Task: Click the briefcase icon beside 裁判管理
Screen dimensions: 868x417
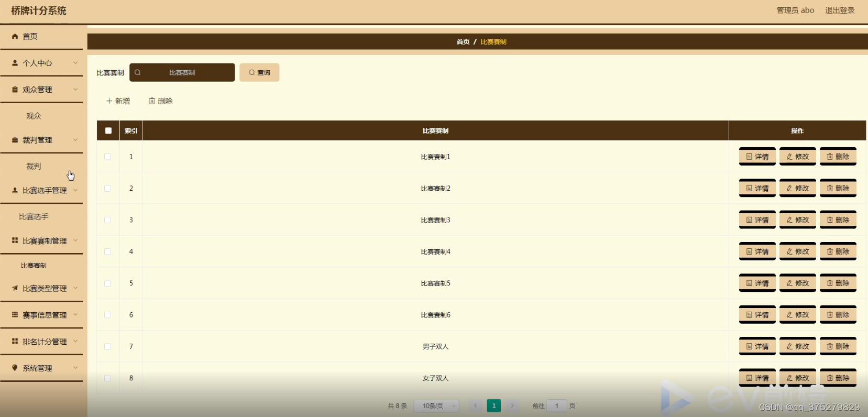Action: (15, 140)
